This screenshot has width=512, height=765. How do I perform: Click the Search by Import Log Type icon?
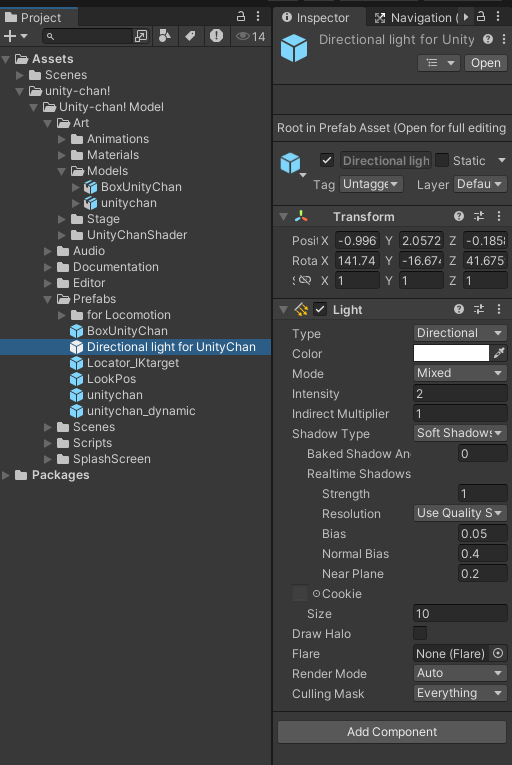[216, 36]
